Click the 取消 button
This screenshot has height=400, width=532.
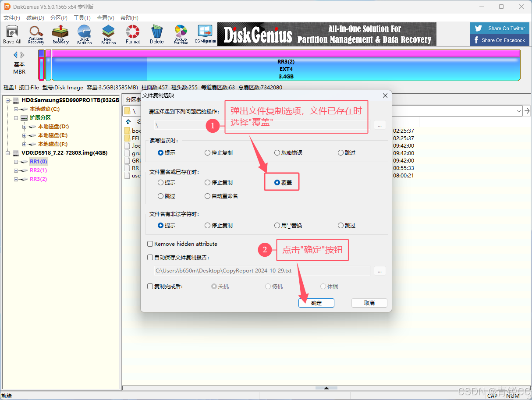pos(369,303)
